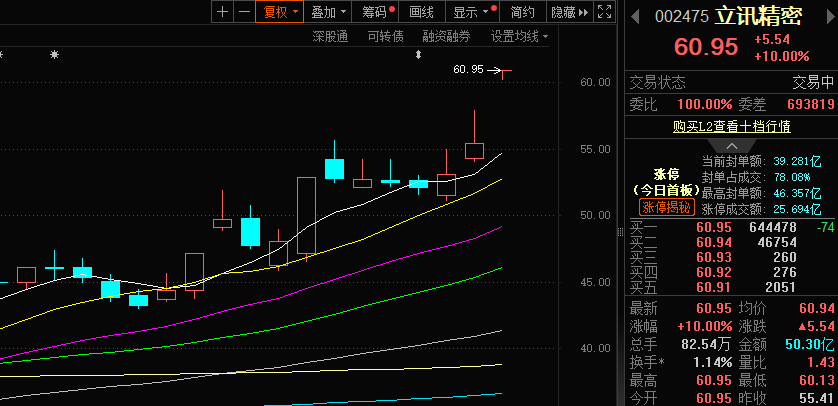Image resolution: width=838 pixels, height=406 pixels.
Task: Click the 60.95 price label on chart
Action: [x=468, y=69]
